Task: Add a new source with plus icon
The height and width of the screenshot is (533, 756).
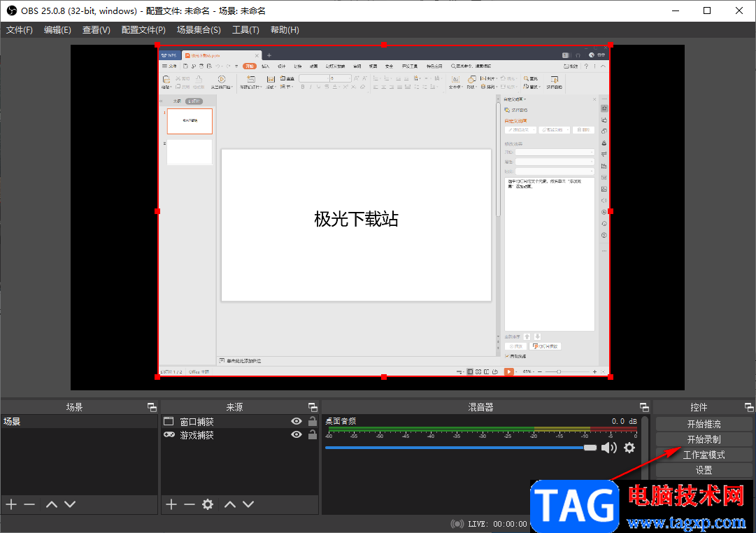Action: point(171,504)
